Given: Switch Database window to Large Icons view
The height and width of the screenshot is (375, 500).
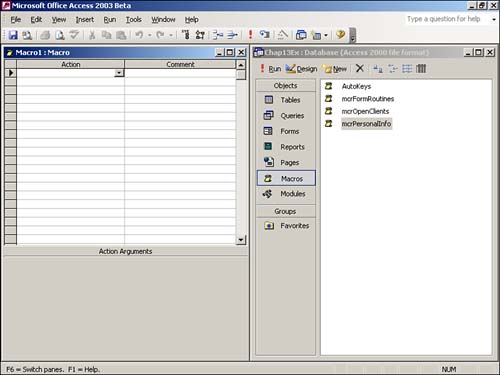Looking at the screenshot, I should pyautogui.click(x=378, y=69).
